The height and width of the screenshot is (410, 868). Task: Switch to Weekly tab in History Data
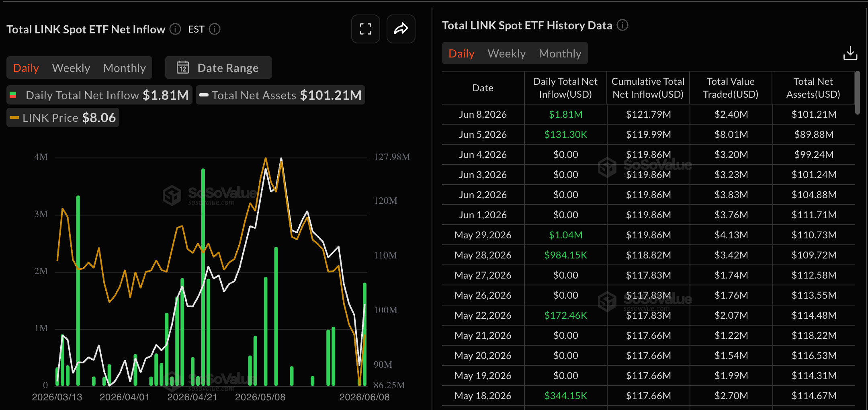pos(507,53)
